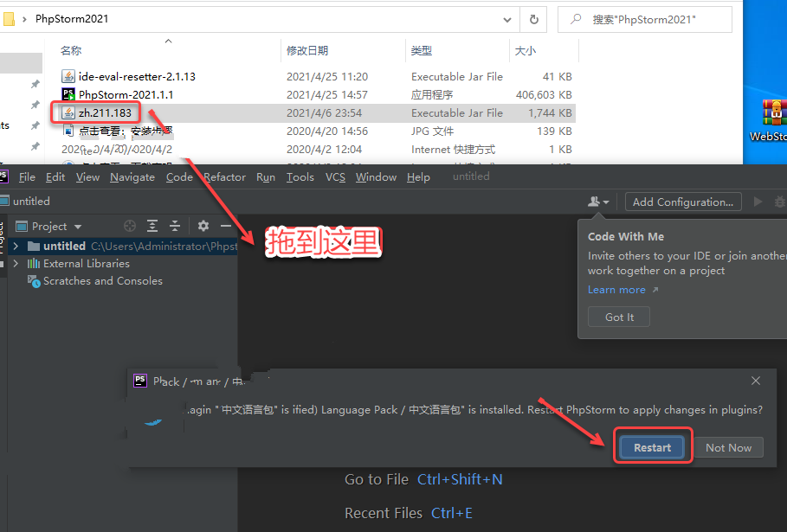Click the search box for PhpStorm2021 folder
This screenshot has width=787, height=532.
pos(645,20)
